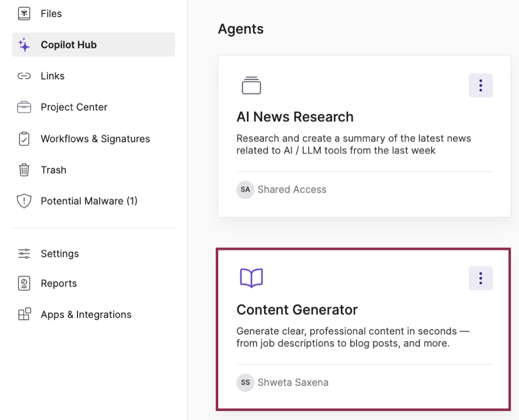
Task: Open the Content Generator agent title
Action: [297, 310]
